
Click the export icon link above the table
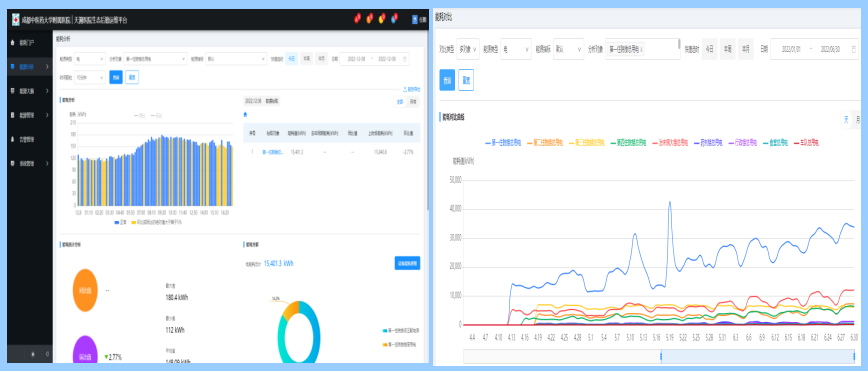point(411,89)
